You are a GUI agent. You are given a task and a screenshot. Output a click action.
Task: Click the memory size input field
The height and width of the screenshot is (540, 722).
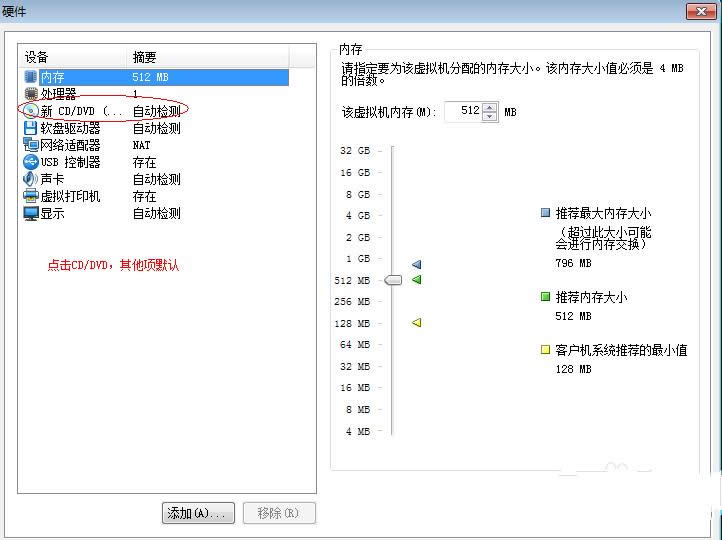coord(462,112)
